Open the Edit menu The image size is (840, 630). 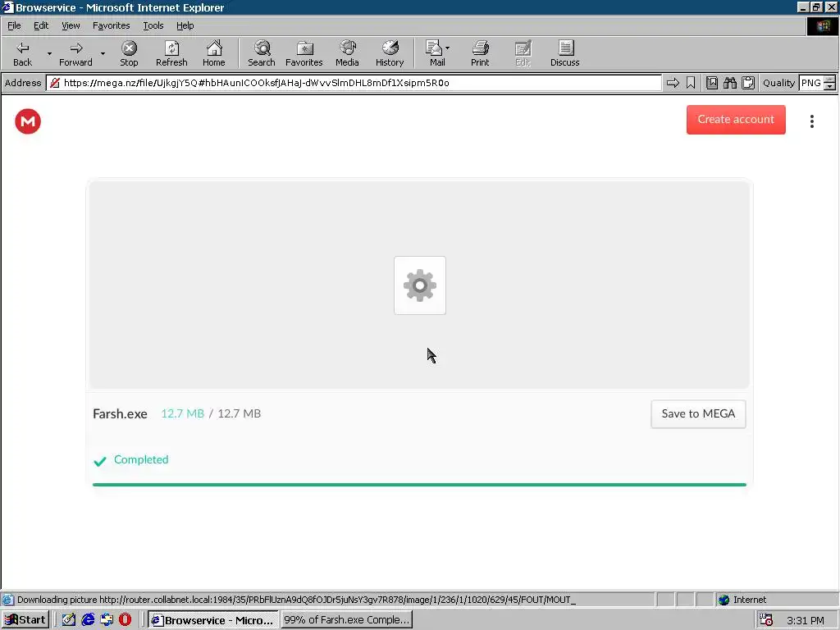pos(41,25)
